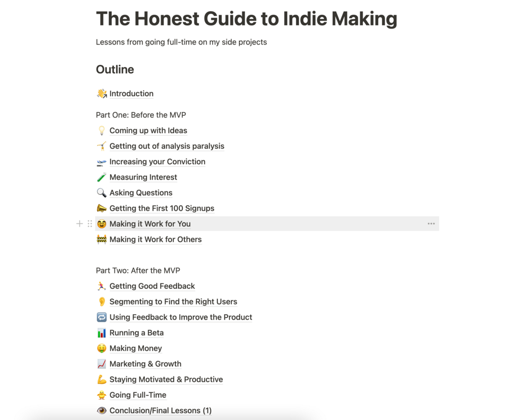Open the three-dot menu on highlighted row
Screen dimensions: 509x420
431,224
